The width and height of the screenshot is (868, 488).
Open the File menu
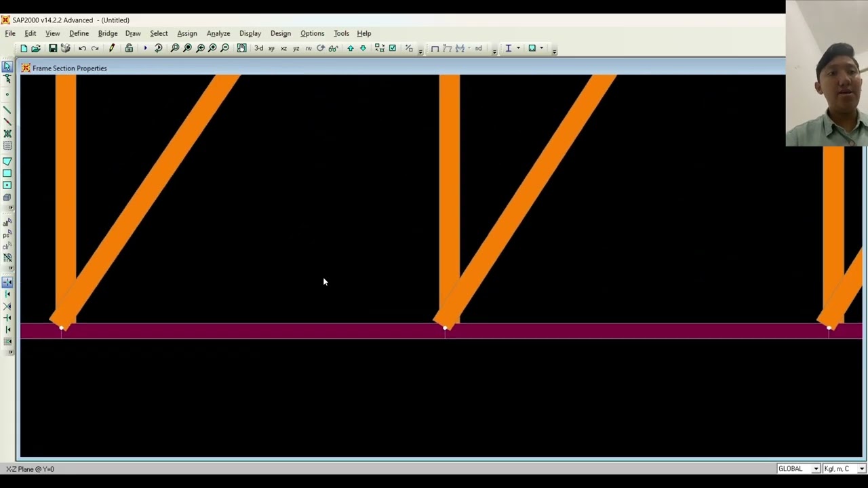(10, 33)
